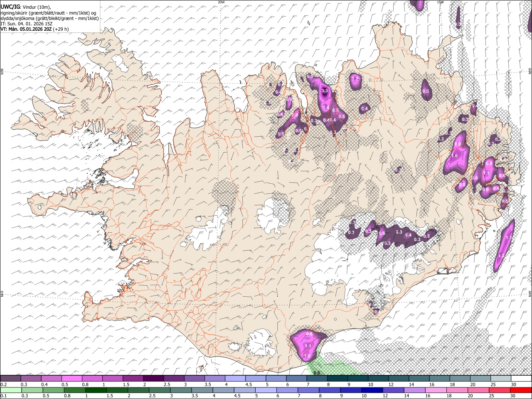This screenshot has width=532, height=399.
Task: Select the purple swatch starting at 12 in bottom row
Action: click(393, 390)
